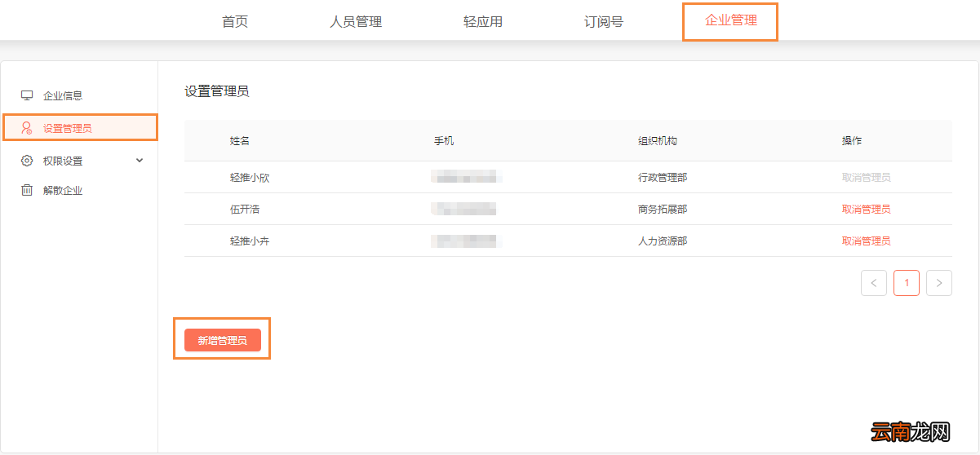Click the 设置管理员 page heading

point(217,91)
